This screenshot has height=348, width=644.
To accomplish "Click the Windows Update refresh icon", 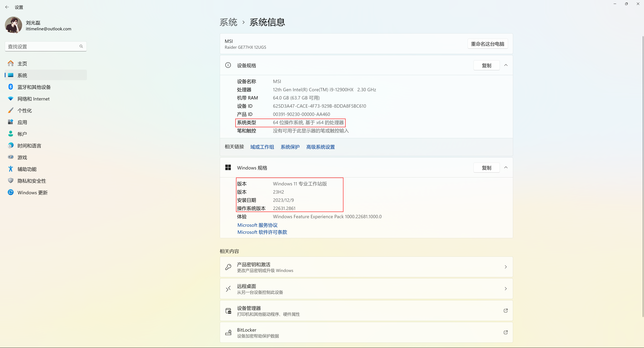I will pyautogui.click(x=11, y=192).
